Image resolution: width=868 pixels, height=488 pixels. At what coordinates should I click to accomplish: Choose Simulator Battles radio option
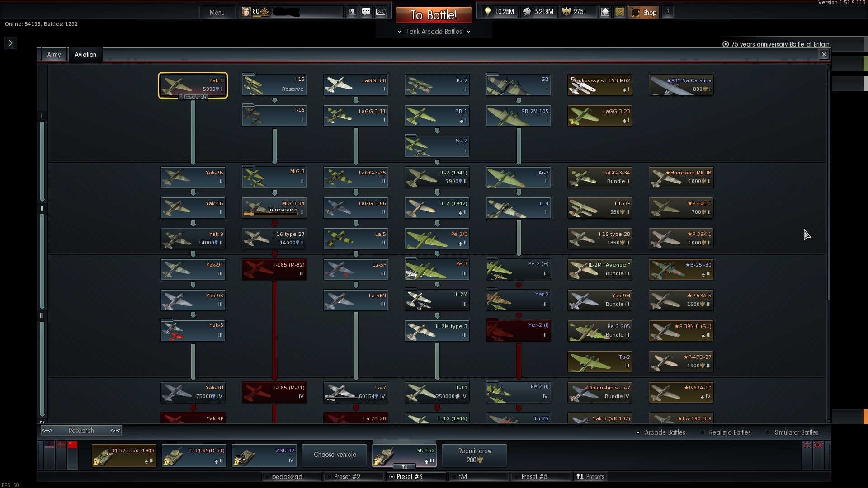(x=768, y=432)
